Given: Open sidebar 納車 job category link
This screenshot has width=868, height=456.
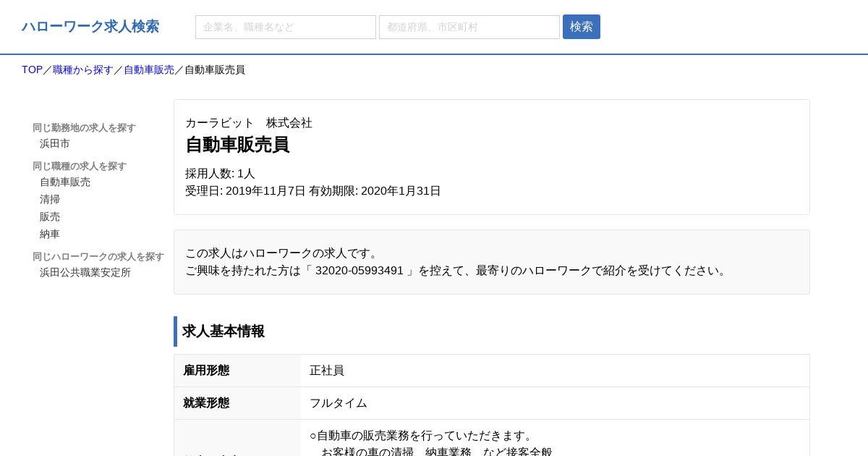Looking at the screenshot, I should click(50, 234).
